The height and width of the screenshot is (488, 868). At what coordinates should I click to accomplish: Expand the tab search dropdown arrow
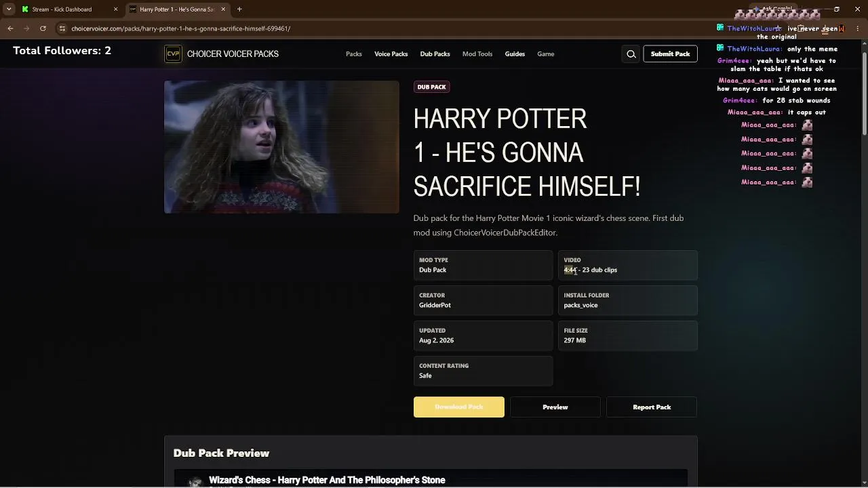[8, 9]
